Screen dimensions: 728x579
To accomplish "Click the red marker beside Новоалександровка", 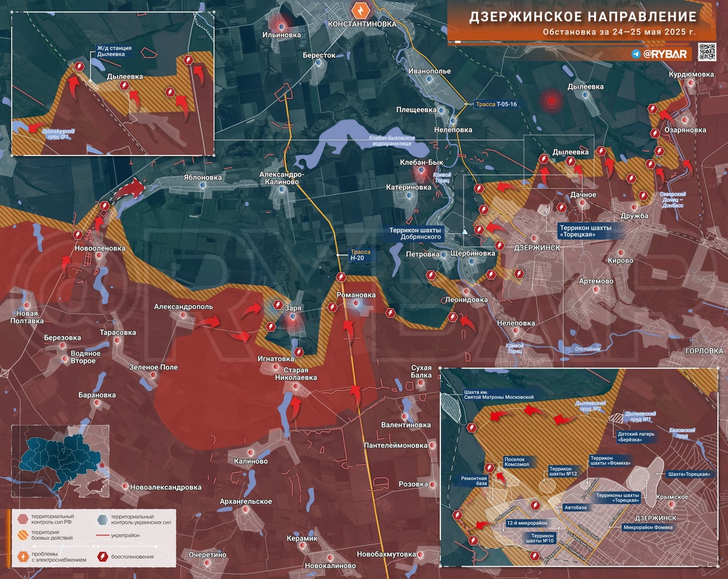I will pos(126,487).
